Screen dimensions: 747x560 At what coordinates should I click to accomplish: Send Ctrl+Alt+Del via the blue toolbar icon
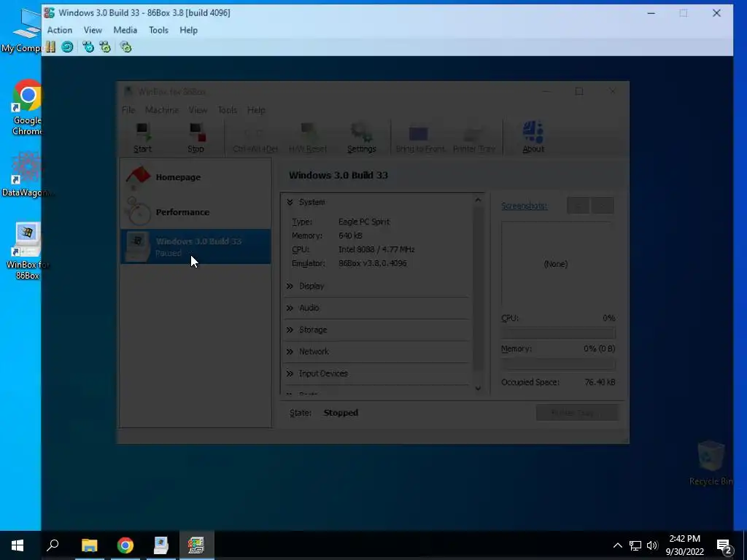pos(88,47)
